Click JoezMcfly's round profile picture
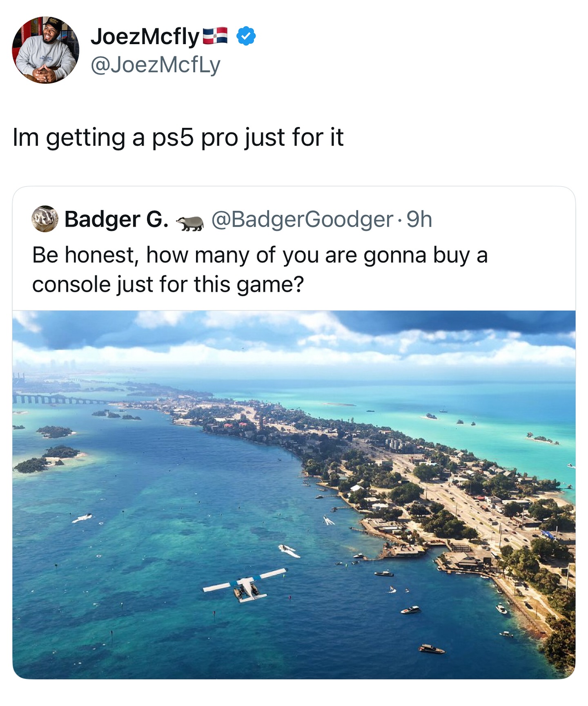Screen dimensions: 588x706 point(46,50)
